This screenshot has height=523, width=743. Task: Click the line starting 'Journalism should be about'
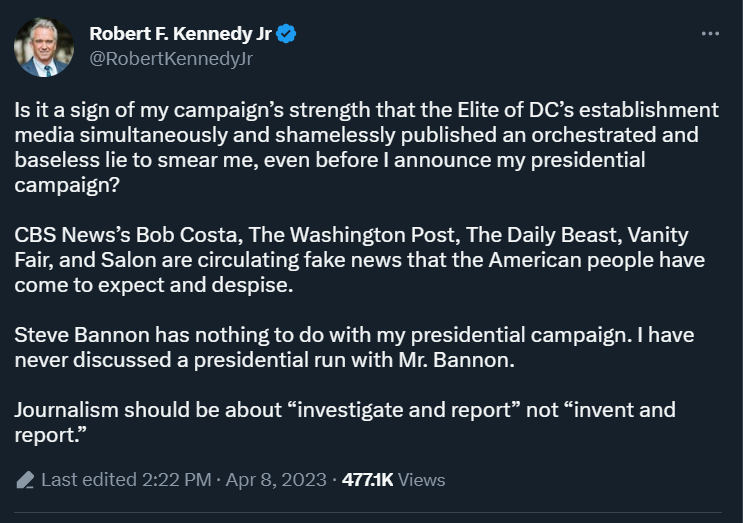click(x=345, y=410)
